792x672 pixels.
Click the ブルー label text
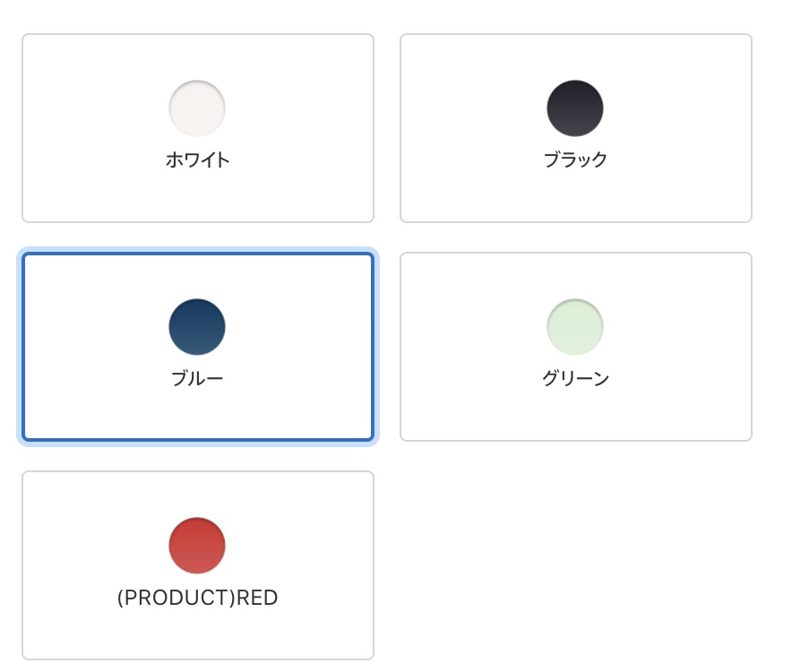click(x=197, y=378)
